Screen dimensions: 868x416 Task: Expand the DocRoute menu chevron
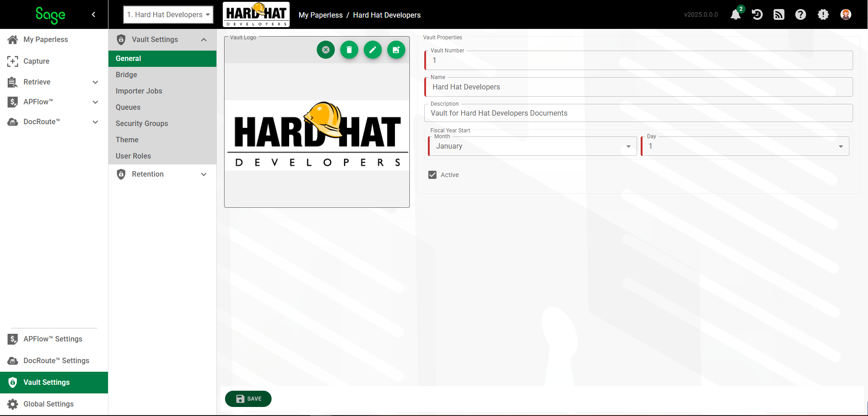[x=95, y=122]
